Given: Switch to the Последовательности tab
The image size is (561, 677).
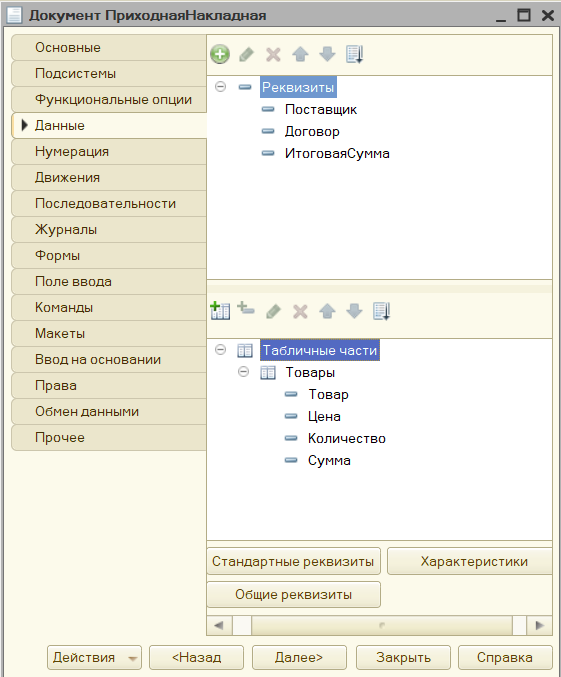Looking at the screenshot, I should click(x=109, y=203).
